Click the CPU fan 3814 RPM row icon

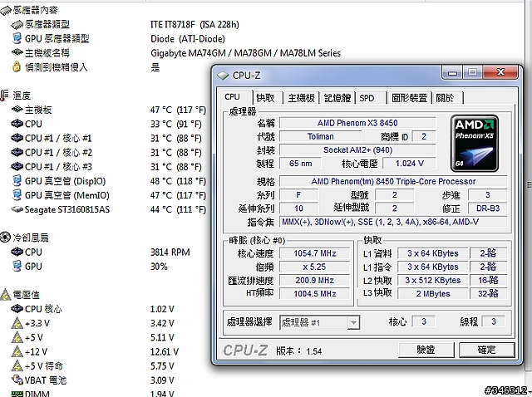pyautogui.click(x=17, y=252)
